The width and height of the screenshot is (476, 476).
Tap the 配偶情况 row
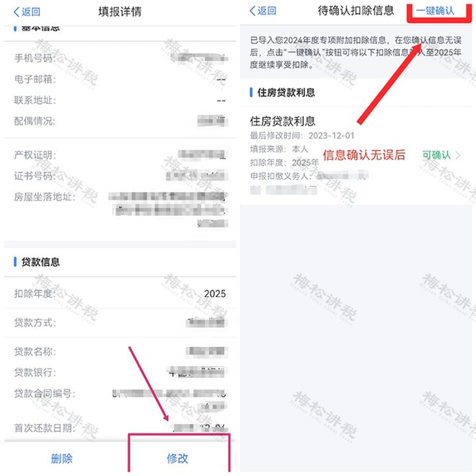[x=120, y=121]
